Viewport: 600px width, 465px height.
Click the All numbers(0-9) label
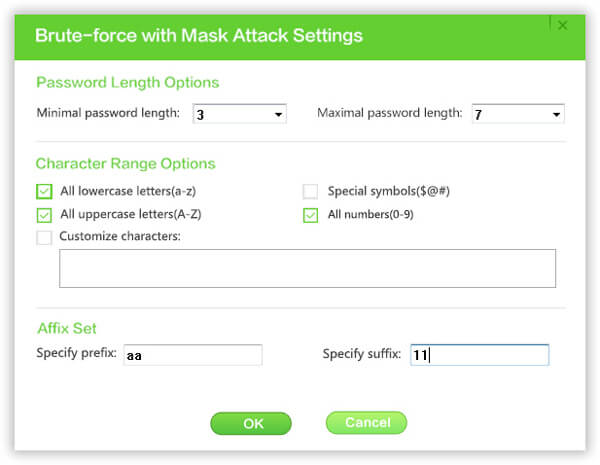370,214
